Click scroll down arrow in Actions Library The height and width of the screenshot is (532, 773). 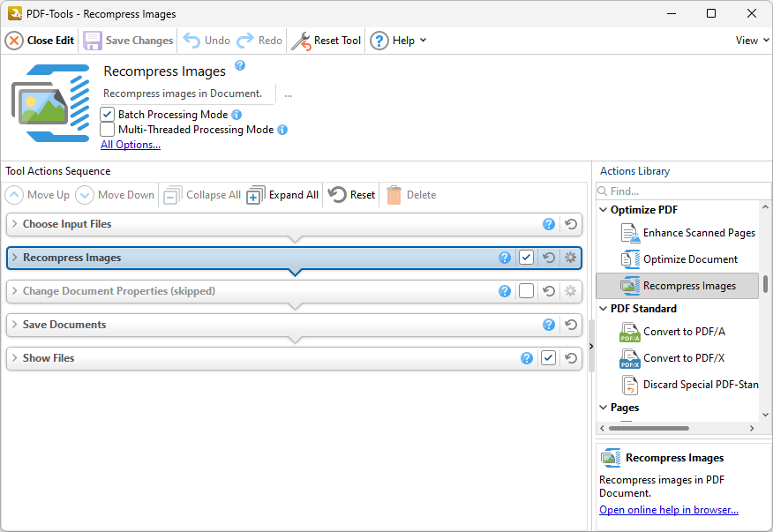766,416
